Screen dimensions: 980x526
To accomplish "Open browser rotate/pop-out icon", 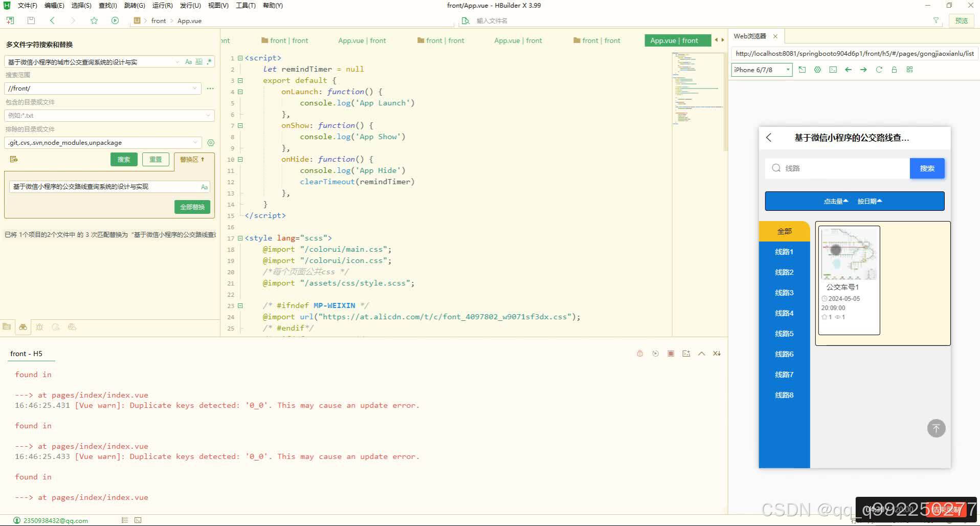I will coord(802,70).
